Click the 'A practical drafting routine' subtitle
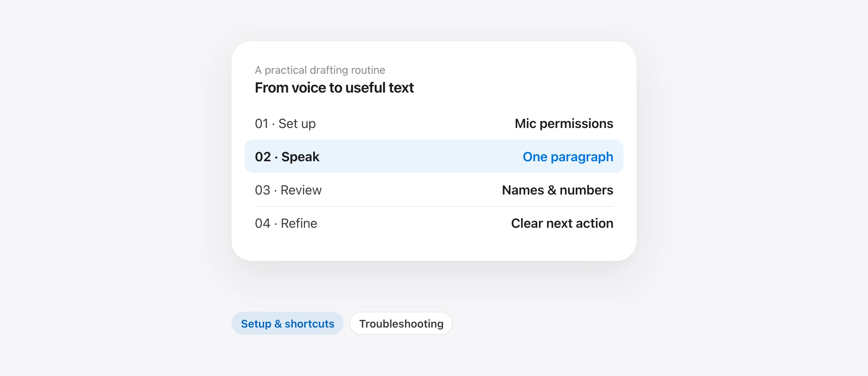 pyautogui.click(x=320, y=70)
